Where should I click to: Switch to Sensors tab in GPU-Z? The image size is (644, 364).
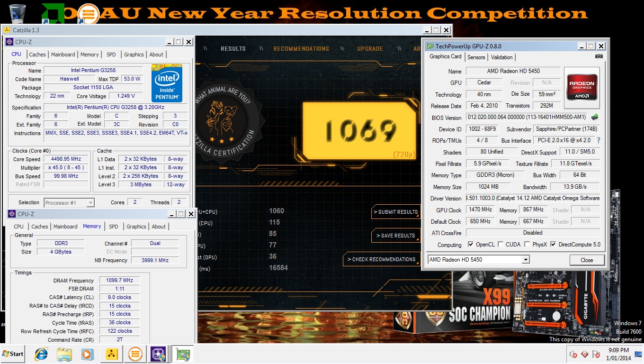point(476,57)
